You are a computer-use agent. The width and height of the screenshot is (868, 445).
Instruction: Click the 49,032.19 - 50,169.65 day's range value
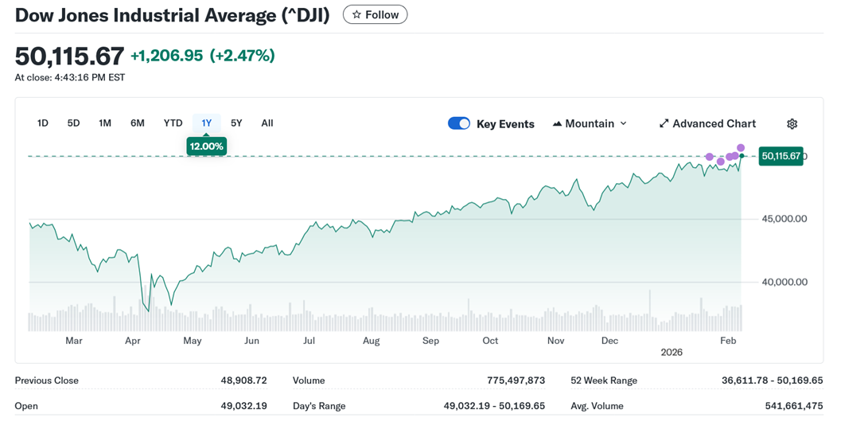pyautogui.click(x=494, y=406)
